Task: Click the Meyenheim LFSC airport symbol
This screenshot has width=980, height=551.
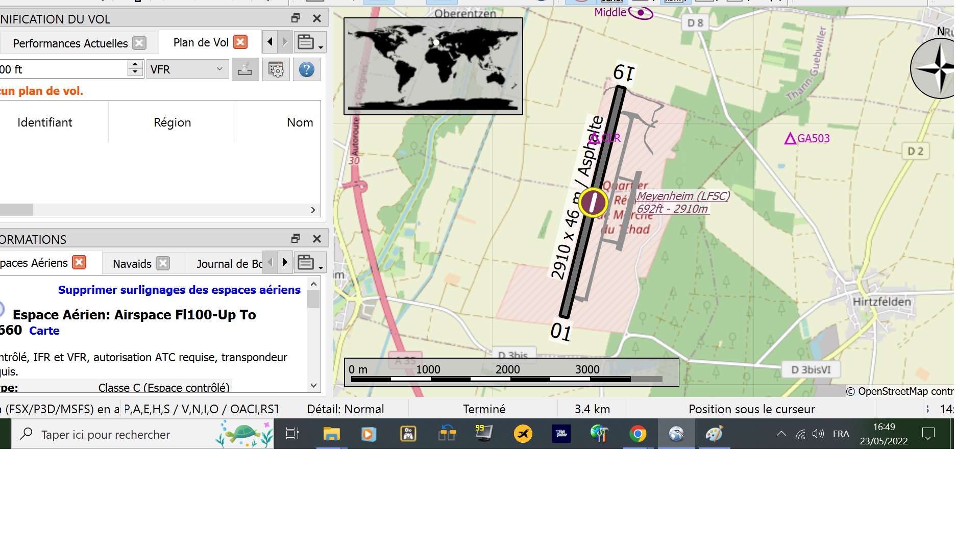Action: tap(593, 203)
